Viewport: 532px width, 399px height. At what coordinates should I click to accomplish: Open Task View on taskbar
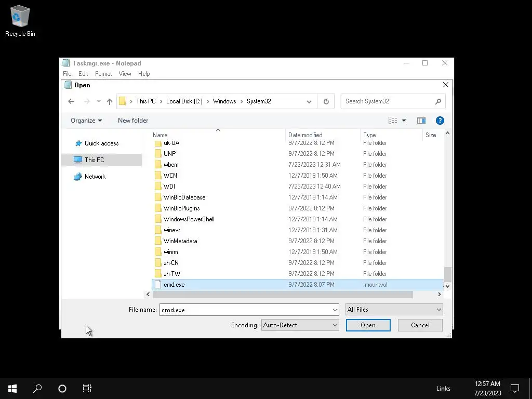[87, 389]
